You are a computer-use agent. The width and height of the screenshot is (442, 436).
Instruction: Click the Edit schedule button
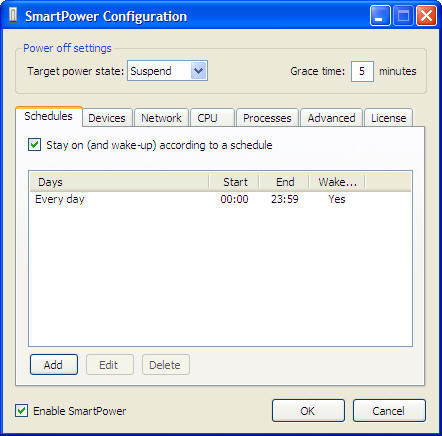[110, 365]
